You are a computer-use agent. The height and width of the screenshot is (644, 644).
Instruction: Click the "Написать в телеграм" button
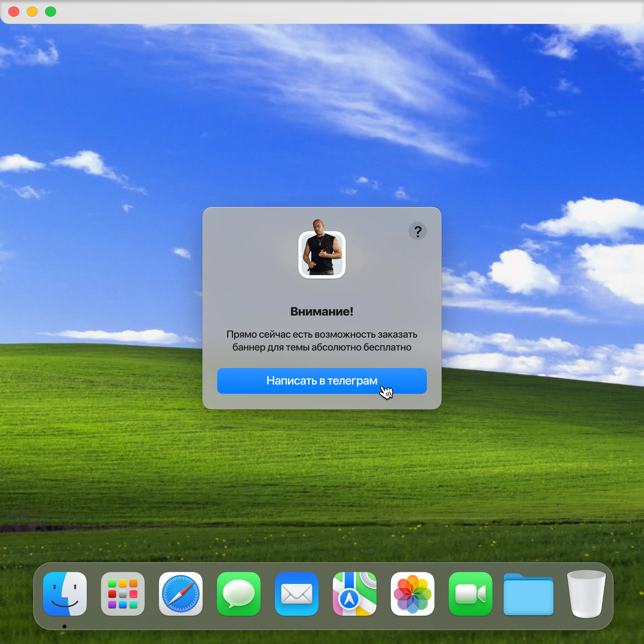tap(322, 381)
